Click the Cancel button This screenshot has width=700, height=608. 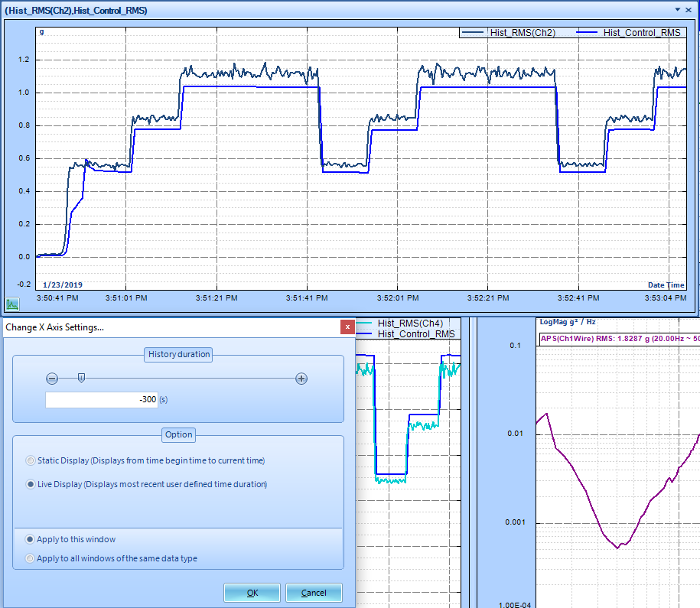pyautogui.click(x=314, y=593)
